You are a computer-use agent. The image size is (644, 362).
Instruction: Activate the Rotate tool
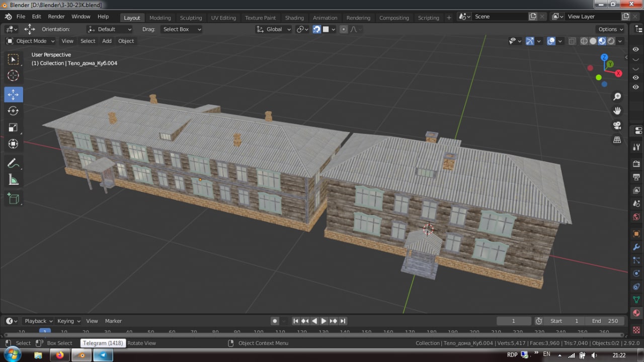pyautogui.click(x=13, y=111)
